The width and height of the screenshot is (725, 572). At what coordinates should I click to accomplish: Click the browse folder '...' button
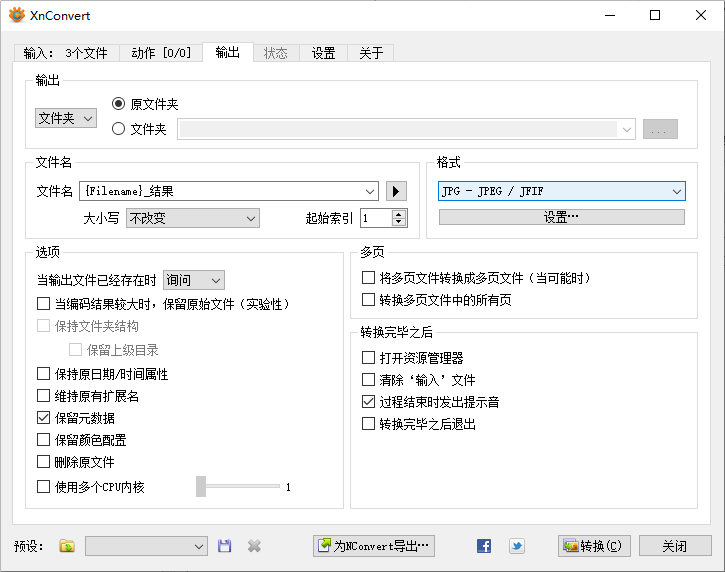(660, 129)
